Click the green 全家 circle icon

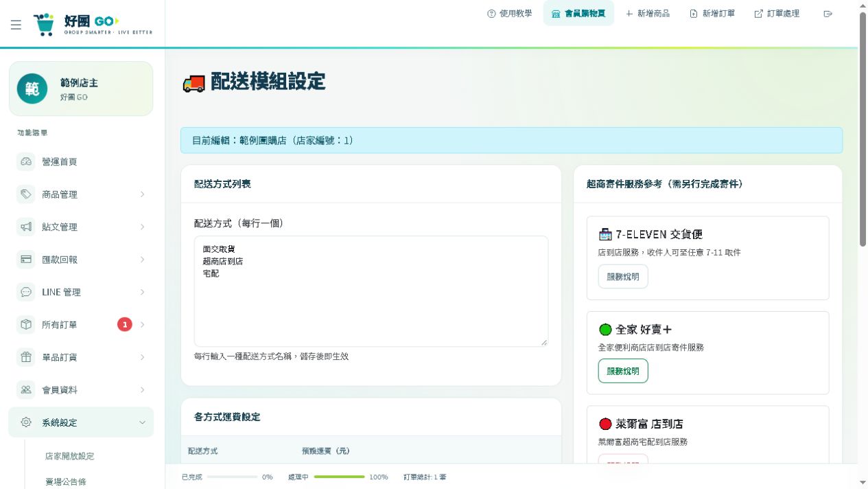pos(605,330)
